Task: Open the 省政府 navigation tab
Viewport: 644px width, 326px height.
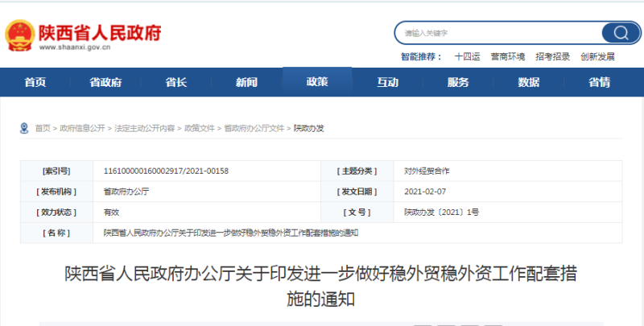Action: 105,82
